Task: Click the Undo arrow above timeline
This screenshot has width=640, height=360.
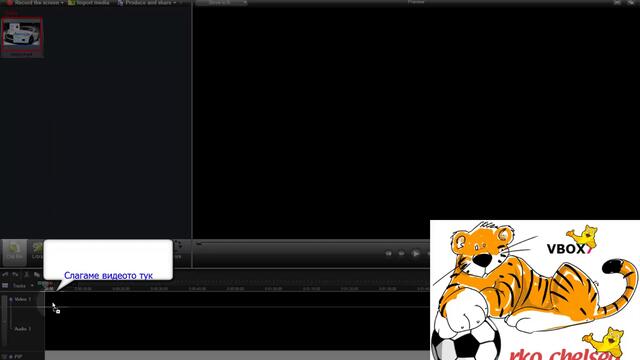Action: (x=5, y=275)
